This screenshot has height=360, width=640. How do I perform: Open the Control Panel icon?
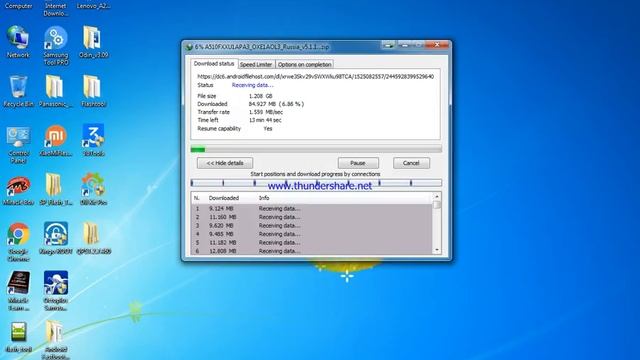point(18,144)
